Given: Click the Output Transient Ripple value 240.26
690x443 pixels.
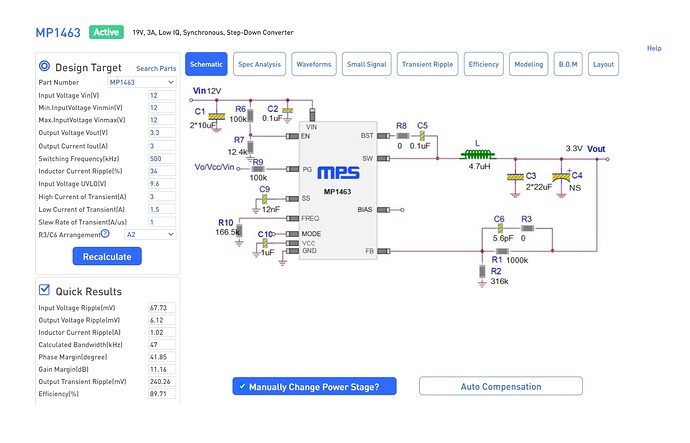Looking at the screenshot, I should click(162, 381).
